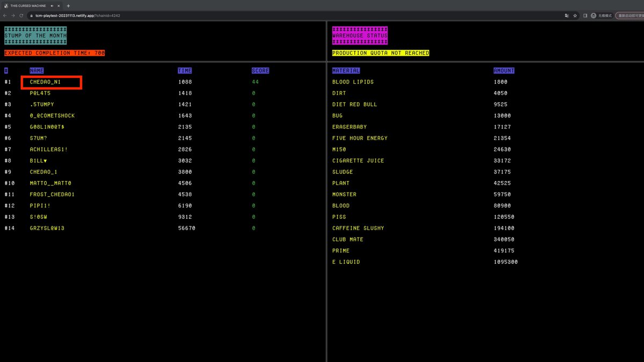Screen dimensions: 644x362
Task: Click the time value 9312
Action: 185,217
